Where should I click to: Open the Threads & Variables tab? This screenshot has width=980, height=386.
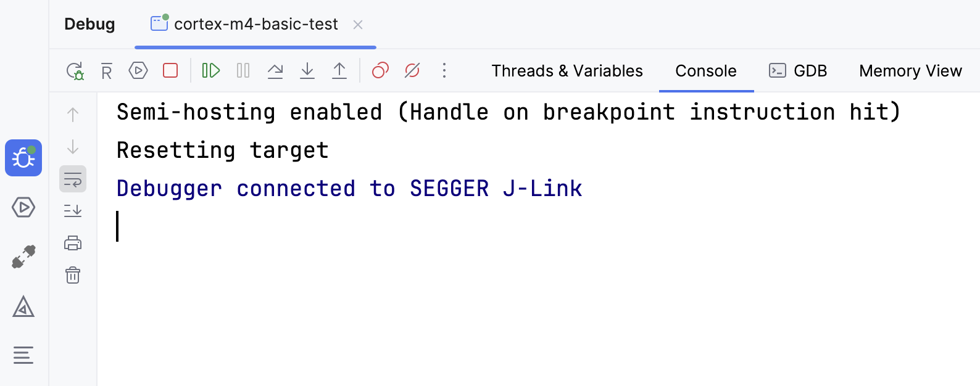coord(567,70)
